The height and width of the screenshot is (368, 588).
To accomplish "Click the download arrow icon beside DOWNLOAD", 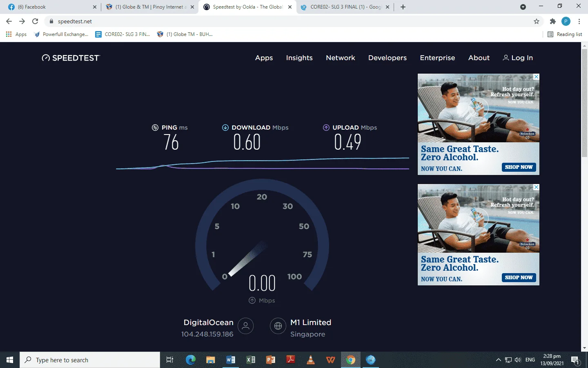I will click(225, 128).
